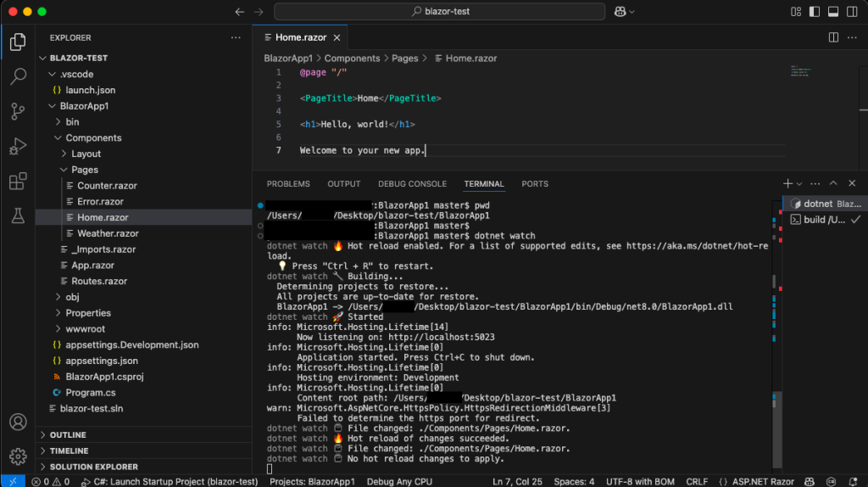Viewport: 868px width, 487px height.
Task: Change encoding via UTF-8 with BOM
Action: coord(640,481)
